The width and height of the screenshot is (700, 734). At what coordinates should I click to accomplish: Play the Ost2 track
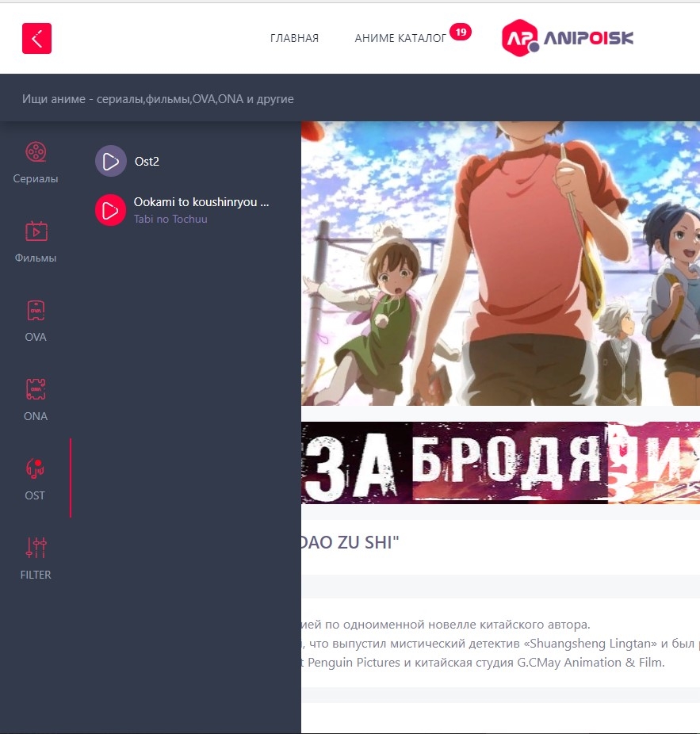point(110,161)
